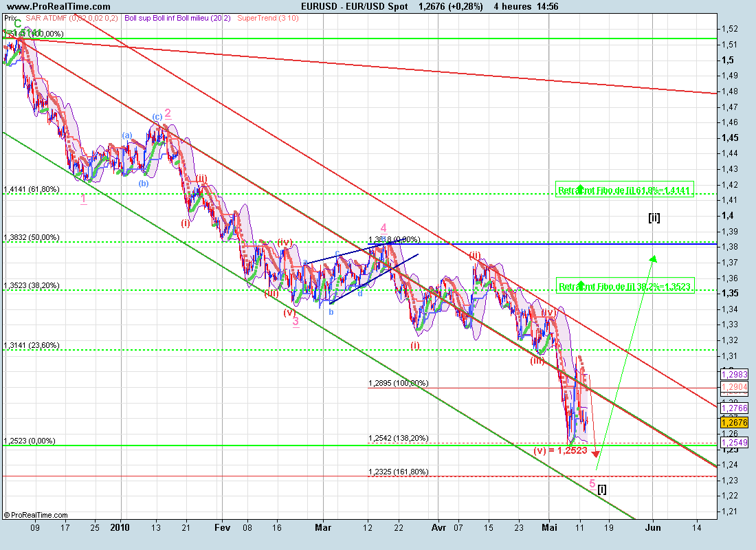Viewport: 756px width, 550px height.
Task: Select the pink wave 1 label
Action: pyautogui.click(x=83, y=199)
